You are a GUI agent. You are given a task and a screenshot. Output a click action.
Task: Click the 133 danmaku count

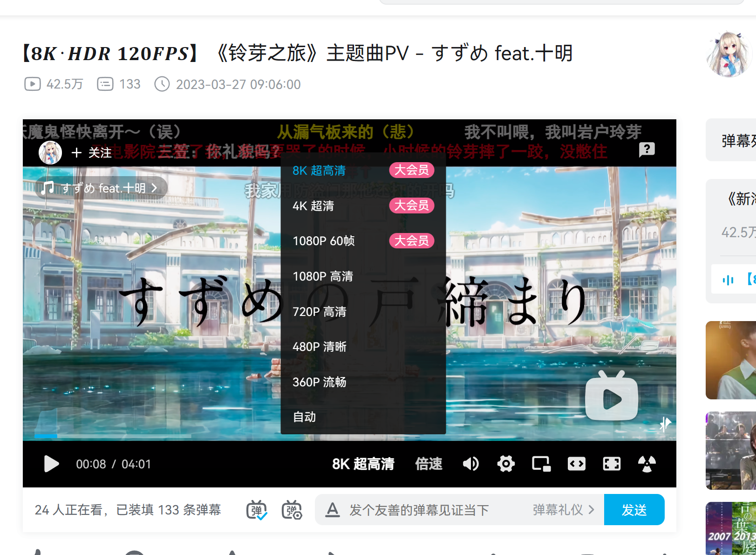(x=119, y=84)
